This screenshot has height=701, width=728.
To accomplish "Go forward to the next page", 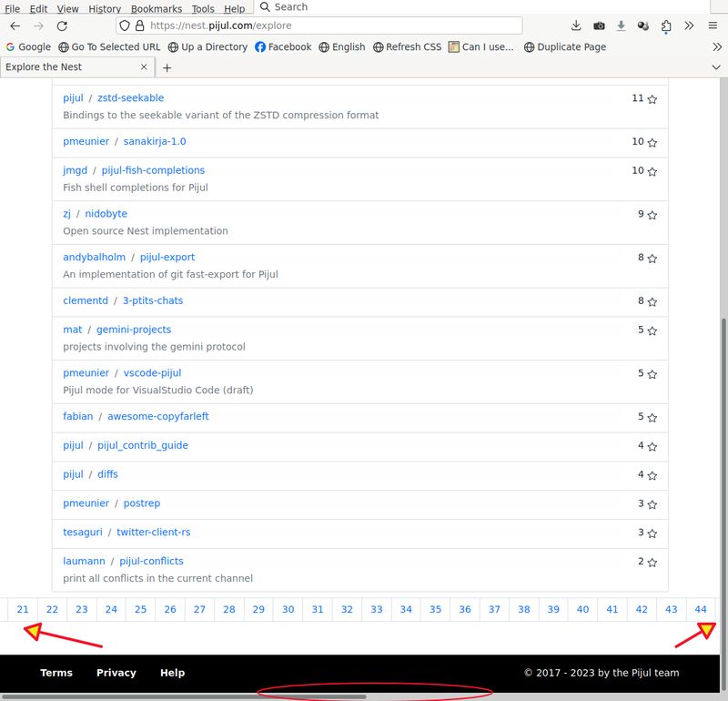I will (x=38, y=26).
